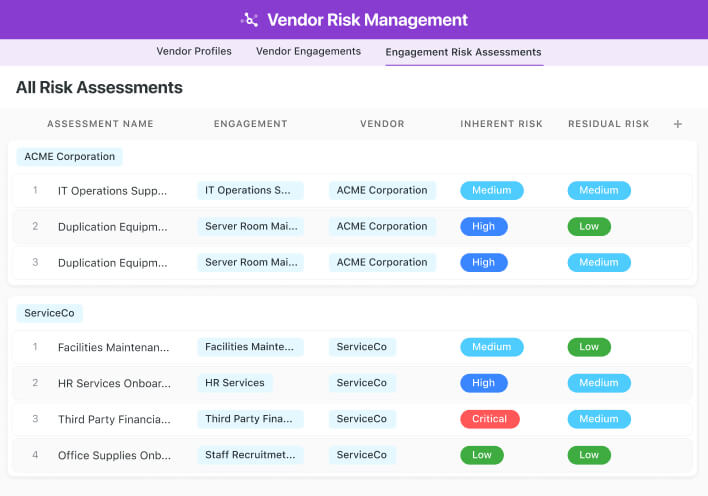Click the Vendor column header

[x=382, y=124]
